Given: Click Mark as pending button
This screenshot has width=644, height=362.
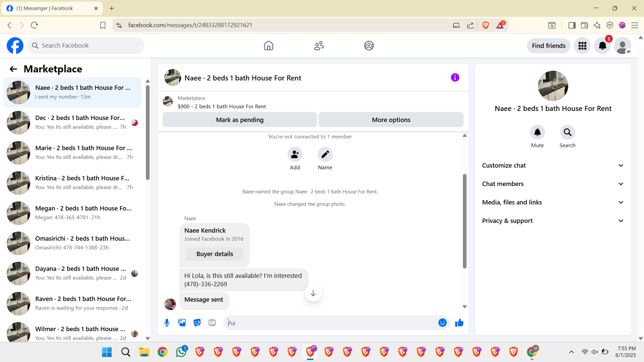Looking at the screenshot, I should (240, 120).
